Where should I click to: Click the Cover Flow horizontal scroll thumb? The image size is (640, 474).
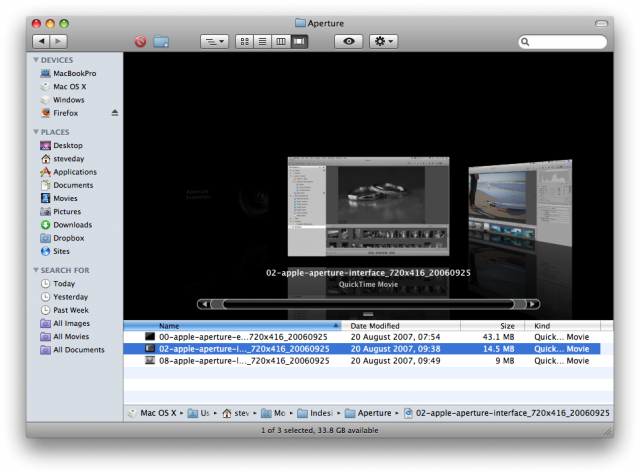click(369, 304)
